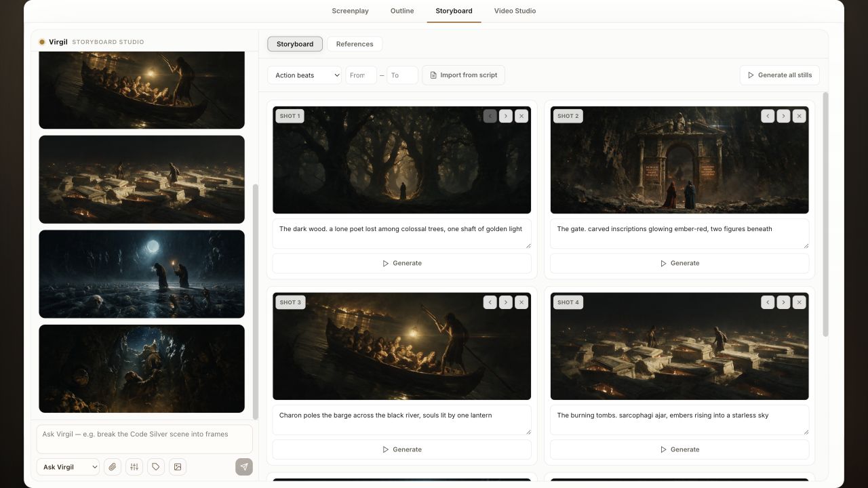Click the chat panel vertical scrollbar
Image resolution: width=868 pixels, height=488 pixels.
click(x=256, y=301)
